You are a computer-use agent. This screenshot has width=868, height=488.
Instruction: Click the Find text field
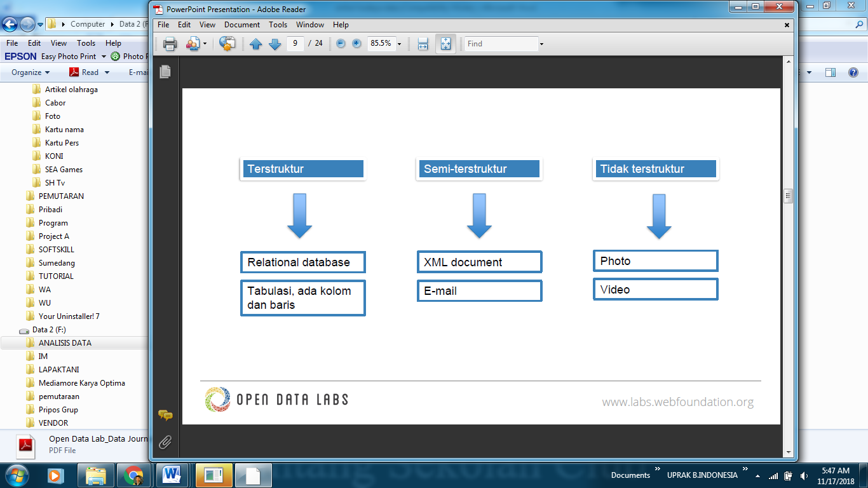coord(501,44)
